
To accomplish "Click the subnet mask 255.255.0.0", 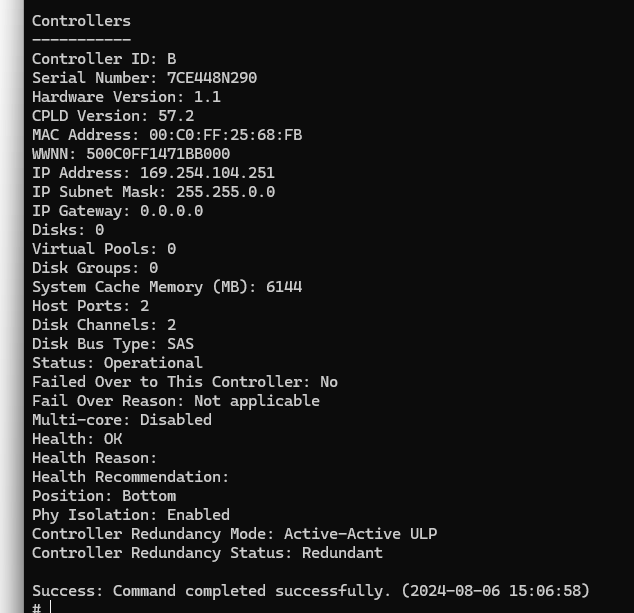I will click(x=226, y=192).
